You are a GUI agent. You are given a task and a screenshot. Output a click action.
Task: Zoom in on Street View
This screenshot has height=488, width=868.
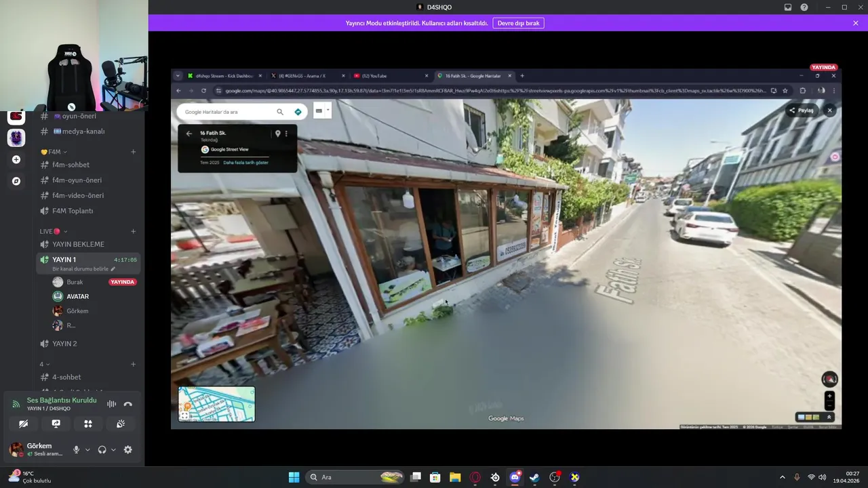pyautogui.click(x=829, y=396)
